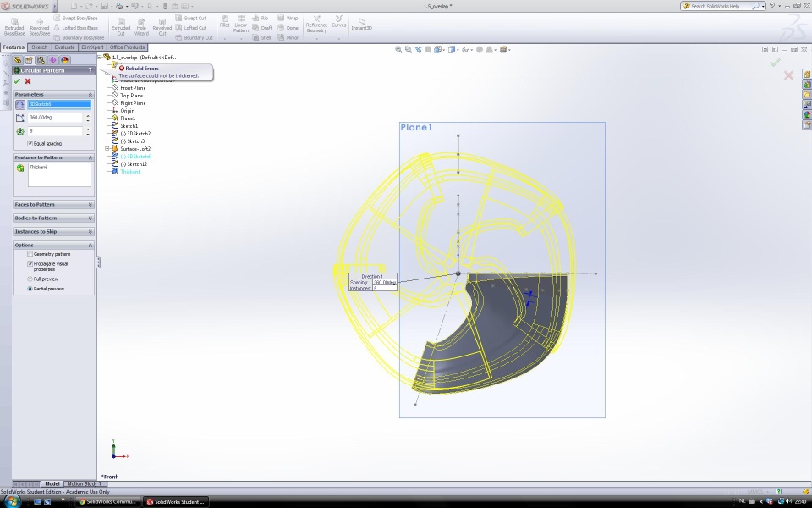Open the FeatureManager design tree tab icon
Image resolution: width=812 pixels, height=508 pixels.
pyautogui.click(x=18, y=60)
